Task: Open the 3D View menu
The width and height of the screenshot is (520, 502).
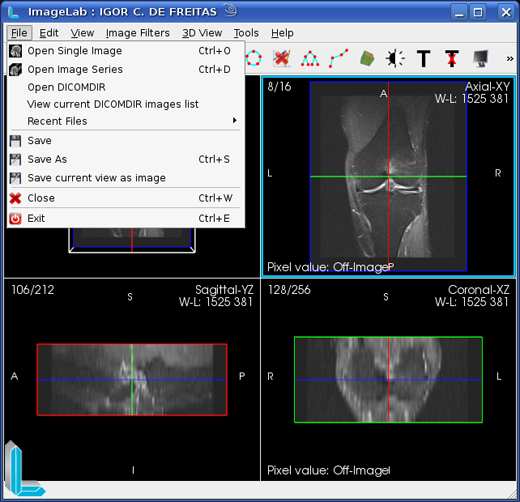Action: 202,33
